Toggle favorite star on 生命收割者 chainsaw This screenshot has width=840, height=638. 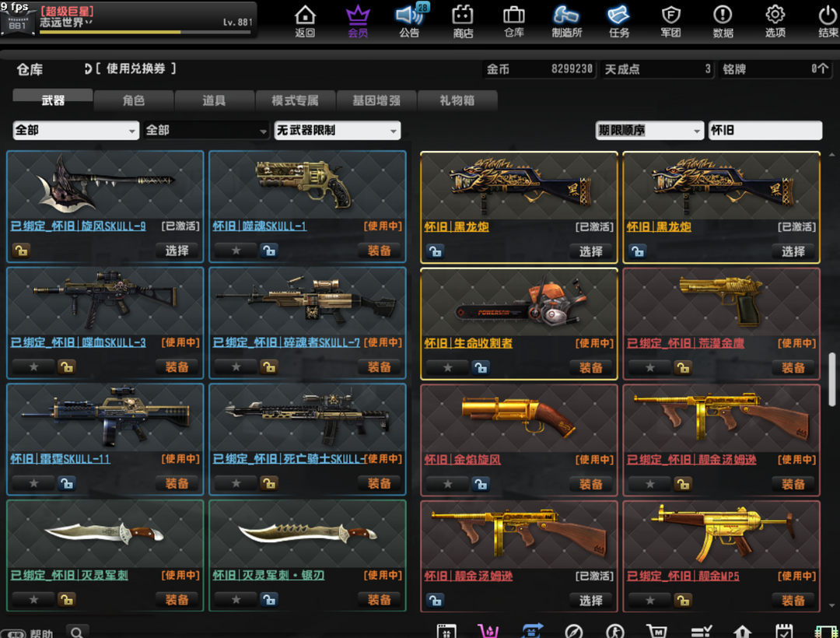click(x=447, y=367)
